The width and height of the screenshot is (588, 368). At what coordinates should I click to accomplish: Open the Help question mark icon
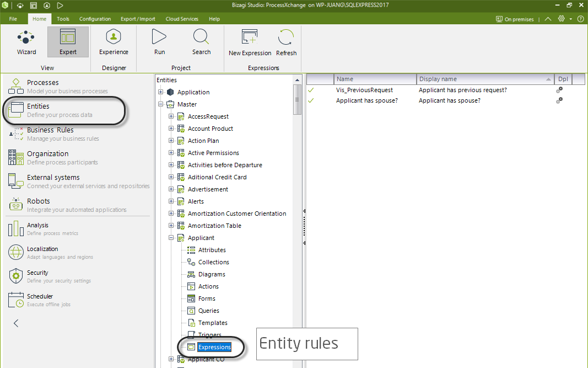(x=580, y=19)
